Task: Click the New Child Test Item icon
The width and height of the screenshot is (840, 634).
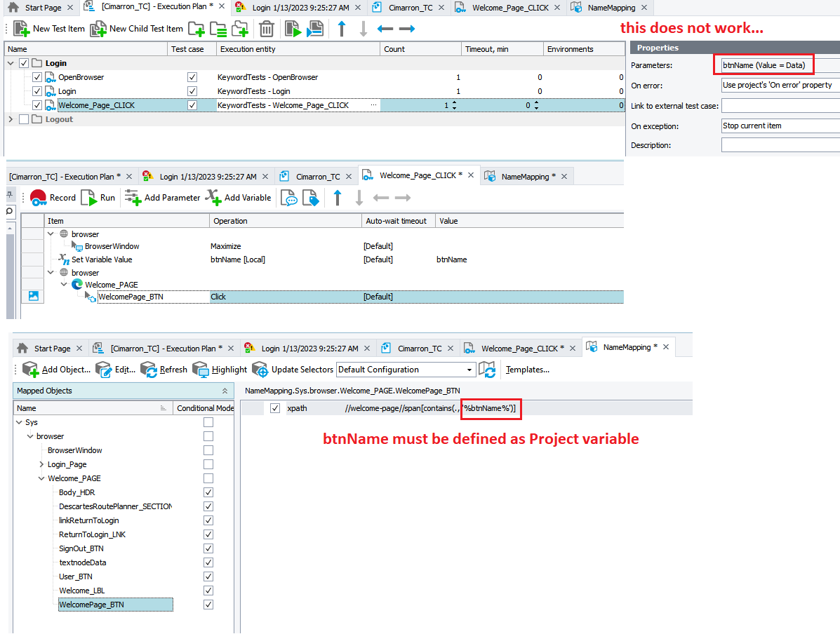Action: (98, 29)
